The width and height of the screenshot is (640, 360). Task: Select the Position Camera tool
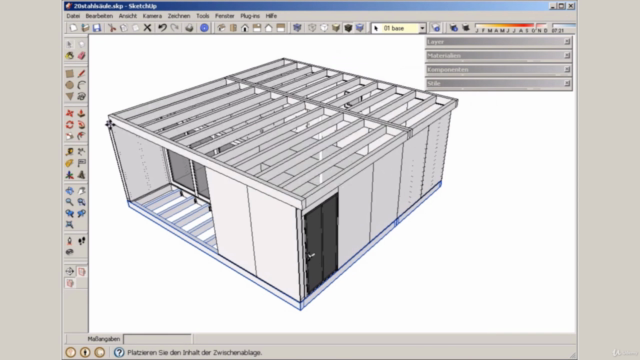tap(70, 241)
